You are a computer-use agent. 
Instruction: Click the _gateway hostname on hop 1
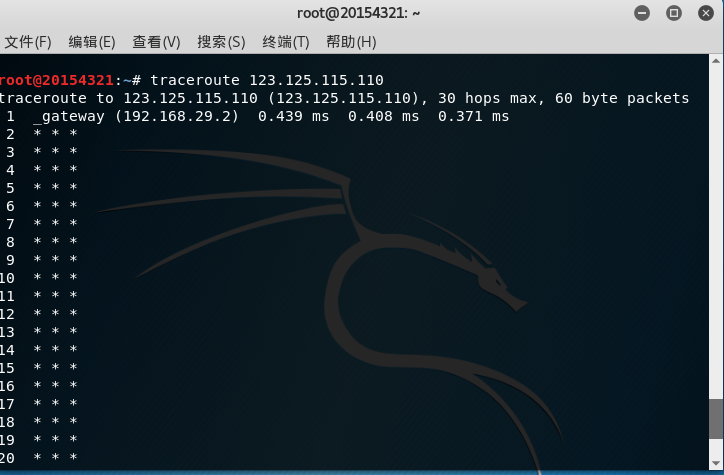pos(69,116)
